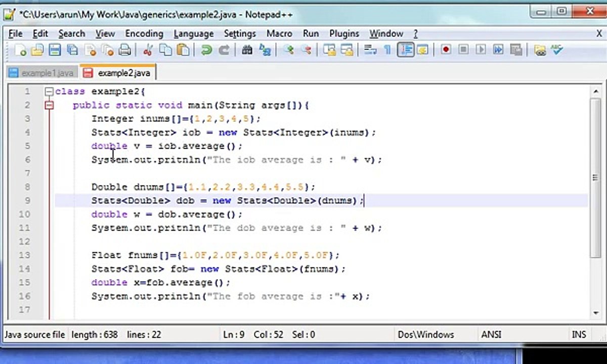607x364 pixels.
Task: Toggle synchronize vertical scrolling icon
Action: [x=329, y=50]
